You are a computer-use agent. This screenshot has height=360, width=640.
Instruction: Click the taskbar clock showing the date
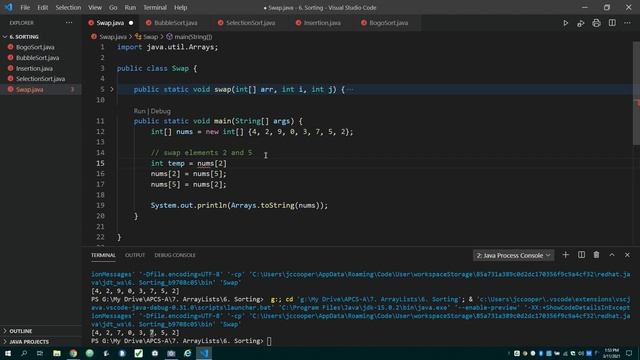(x=611, y=353)
